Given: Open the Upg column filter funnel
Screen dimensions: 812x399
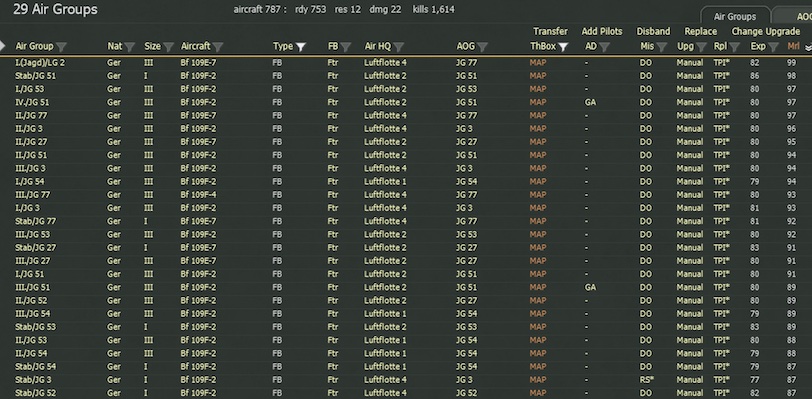Looking at the screenshot, I should pyautogui.click(x=701, y=47).
